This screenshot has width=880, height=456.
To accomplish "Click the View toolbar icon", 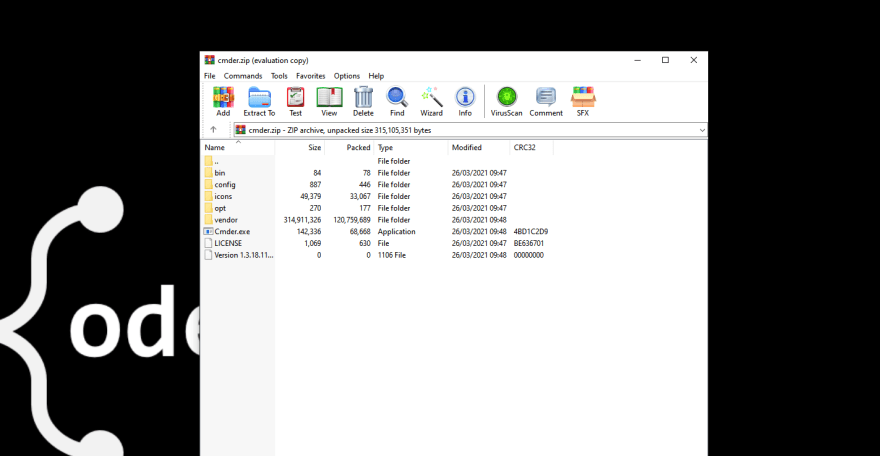I will tap(329, 102).
